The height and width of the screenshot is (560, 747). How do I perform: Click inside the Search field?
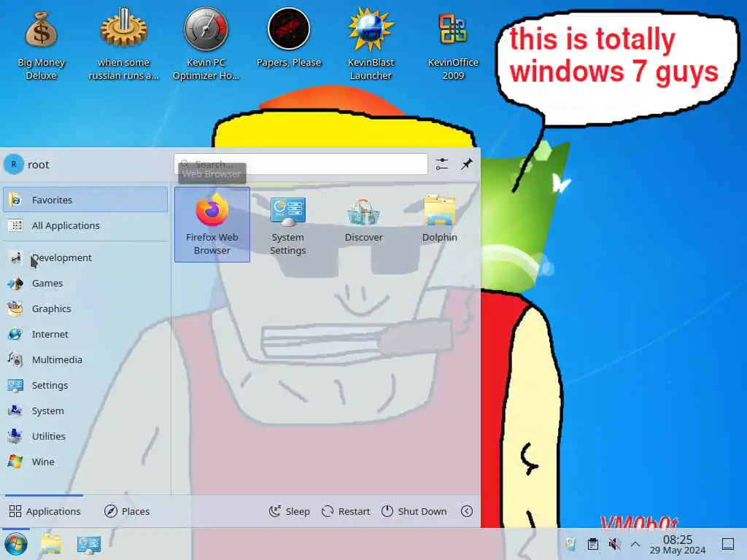click(301, 164)
